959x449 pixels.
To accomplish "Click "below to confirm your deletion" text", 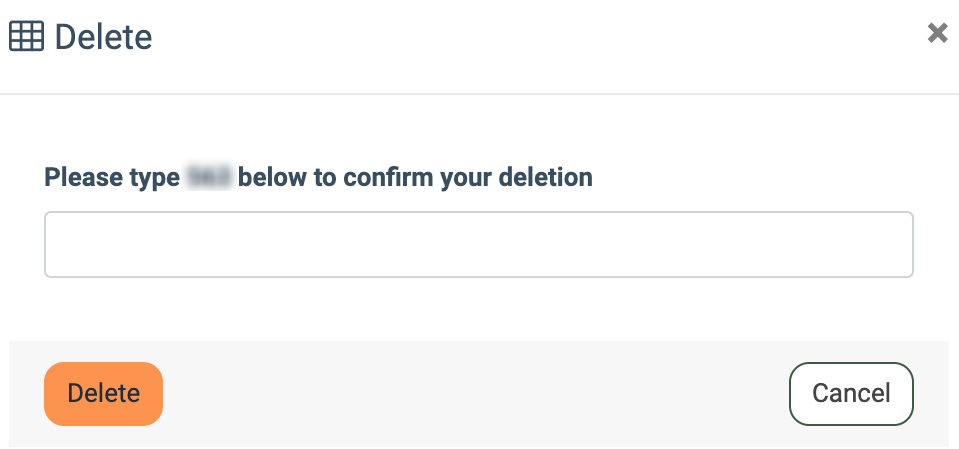I will click(x=415, y=178).
